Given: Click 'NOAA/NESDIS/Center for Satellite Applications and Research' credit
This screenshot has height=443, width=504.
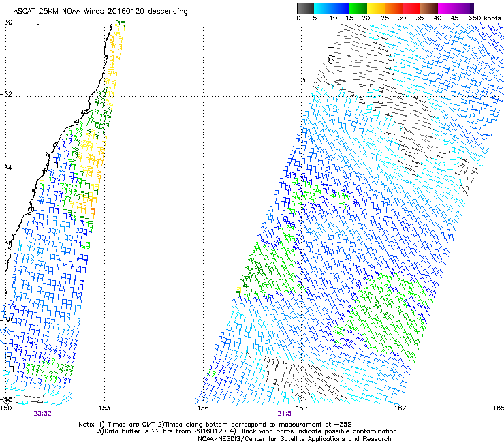Looking at the screenshot, I should [294, 439].
